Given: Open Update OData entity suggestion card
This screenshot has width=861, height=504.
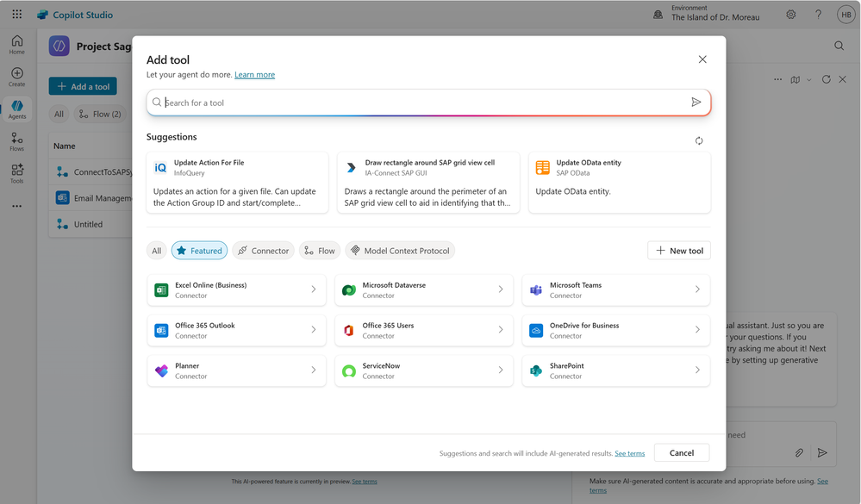Looking at the screenshot, I should [620, 183].
